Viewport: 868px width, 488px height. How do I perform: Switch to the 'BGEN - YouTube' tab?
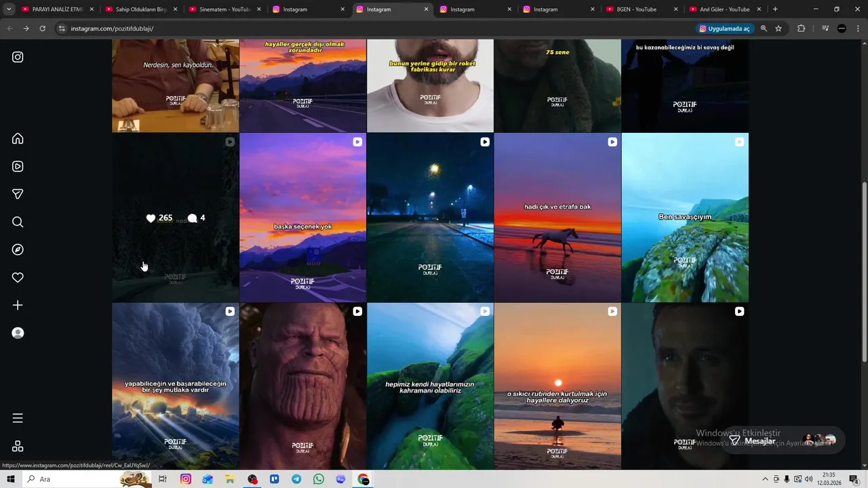coord(642,9)
